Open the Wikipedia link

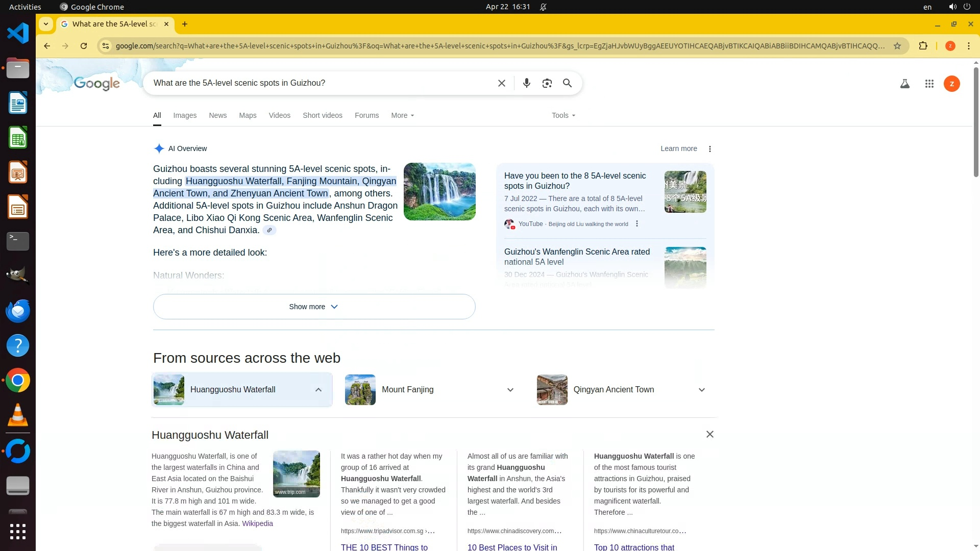click(257, 523)
